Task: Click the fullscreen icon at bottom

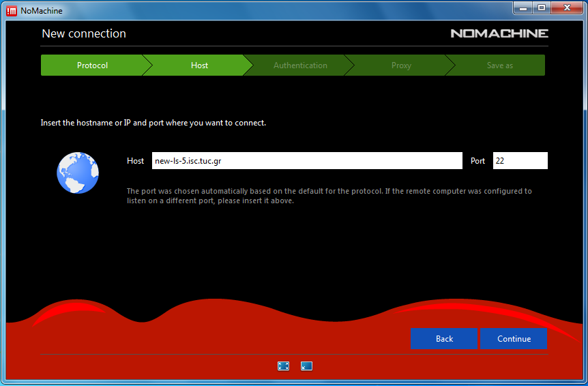Action: coord(284,366)
